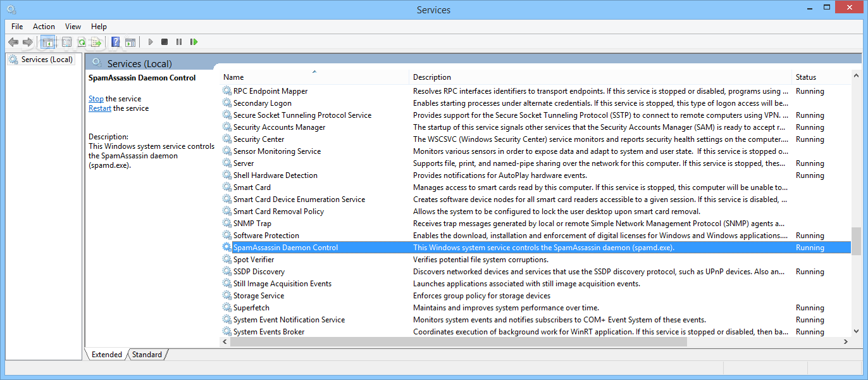
Task: Select Still Image Acquisition Events service
Action: click(x=282, y=284)
